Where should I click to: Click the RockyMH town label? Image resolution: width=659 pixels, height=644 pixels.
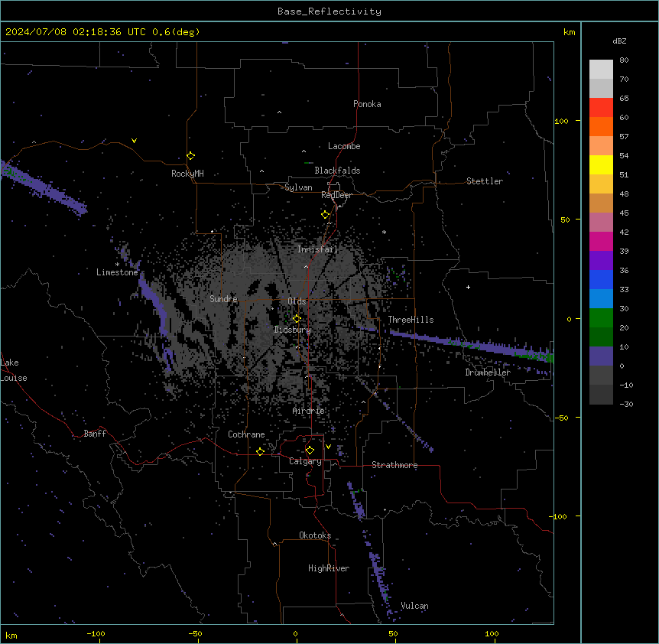pos(187,174)
